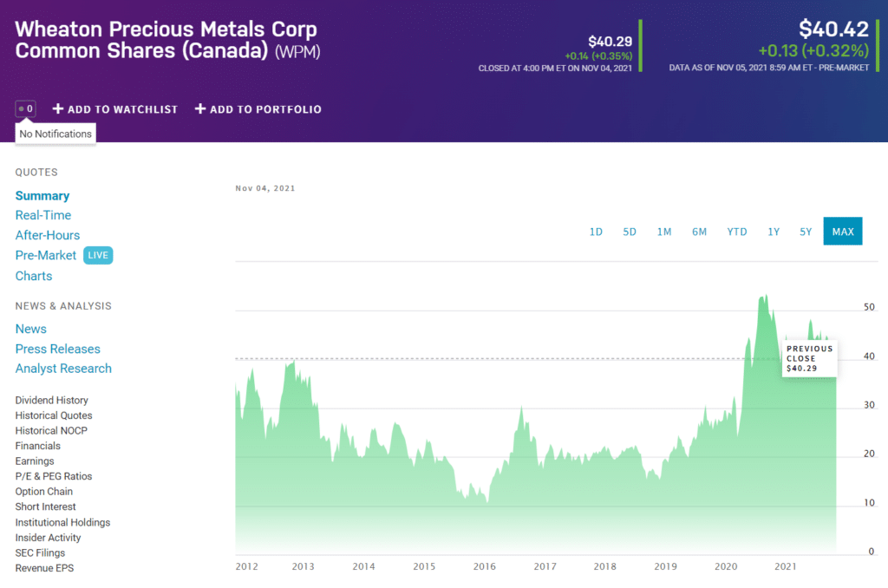Open Financials page
The height and width of the screenshot is (588, 888).
click(x=37, y=447)
